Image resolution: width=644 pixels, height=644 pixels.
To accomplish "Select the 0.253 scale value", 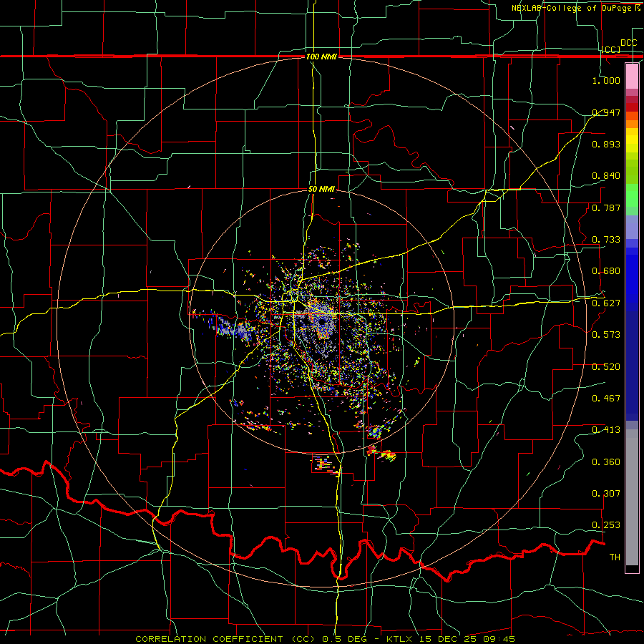I will (606, 525).
